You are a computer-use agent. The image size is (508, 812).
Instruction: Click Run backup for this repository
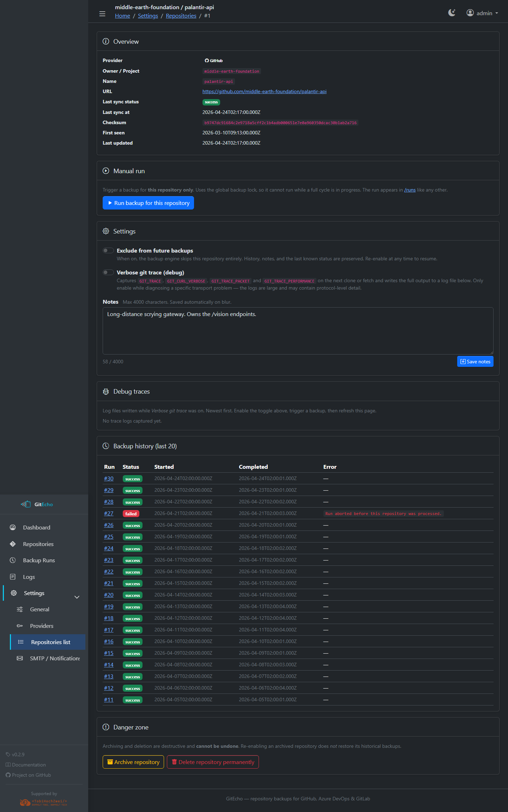148,203
